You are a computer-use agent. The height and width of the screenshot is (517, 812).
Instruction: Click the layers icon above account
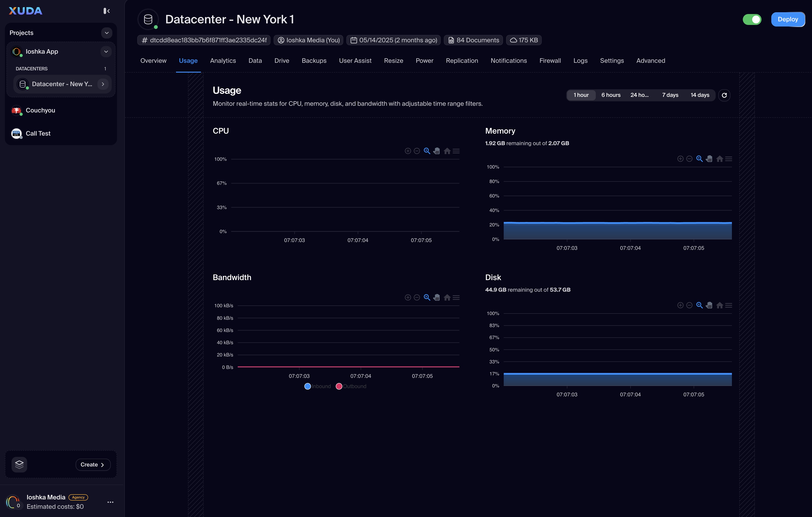tap(19, 464)
